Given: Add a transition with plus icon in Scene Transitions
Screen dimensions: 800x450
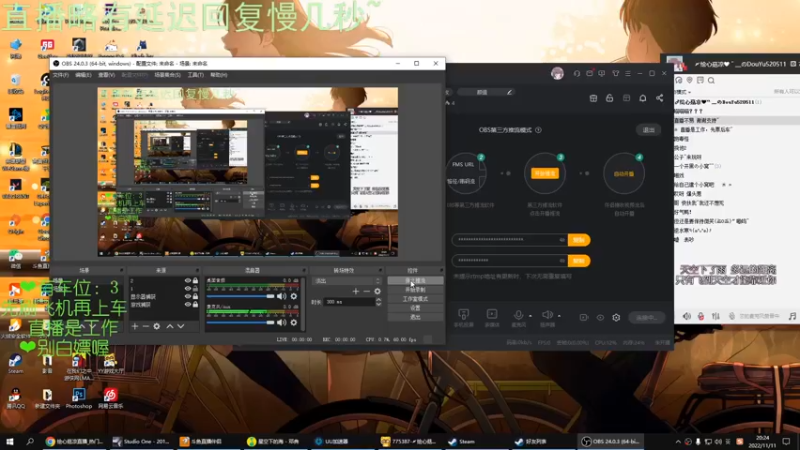Looking at the screenshot, I should (x=356, y=291).
